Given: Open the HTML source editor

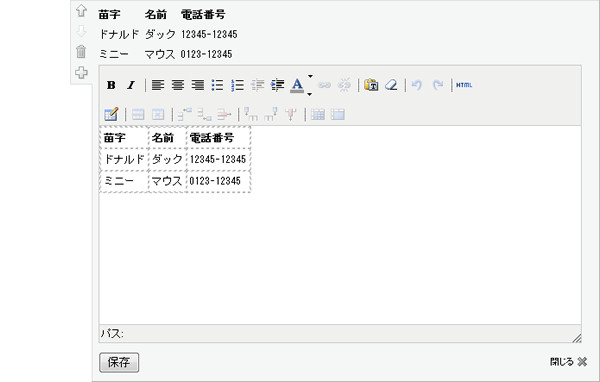Looking at the screenshot, I should tap(464, 85).
